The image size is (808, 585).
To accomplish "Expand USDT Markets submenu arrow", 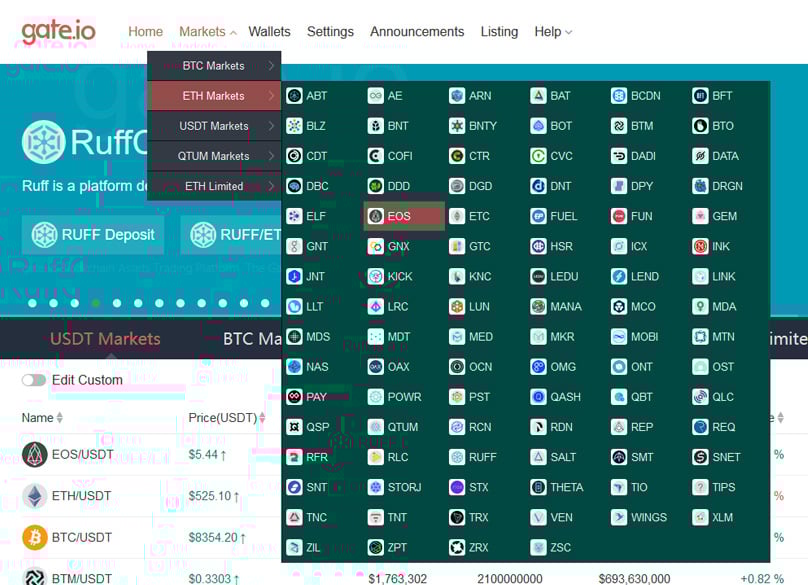I will 271,126.
